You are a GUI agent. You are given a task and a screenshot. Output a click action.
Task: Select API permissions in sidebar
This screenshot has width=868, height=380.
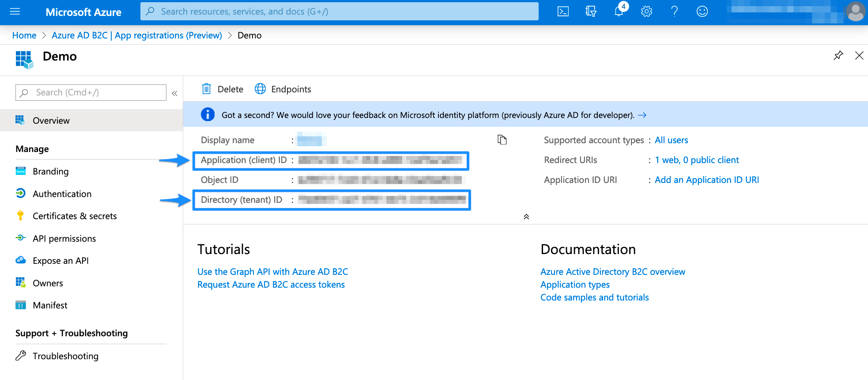(x=64, y=239)
